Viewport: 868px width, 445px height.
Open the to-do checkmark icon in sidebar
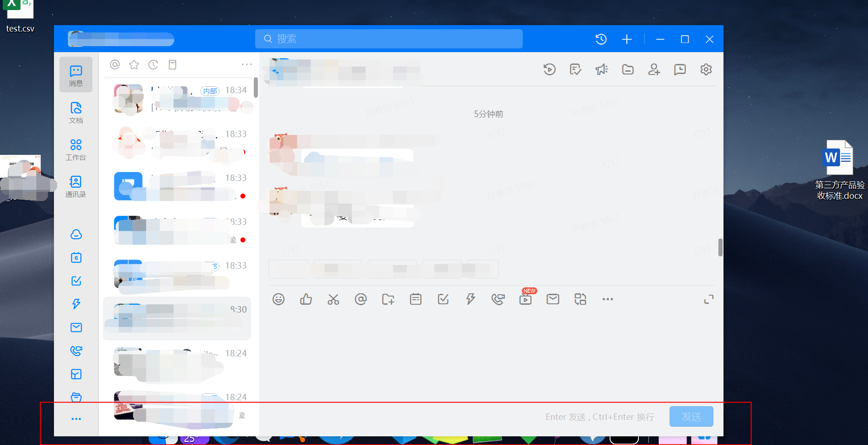pos(76,281)
